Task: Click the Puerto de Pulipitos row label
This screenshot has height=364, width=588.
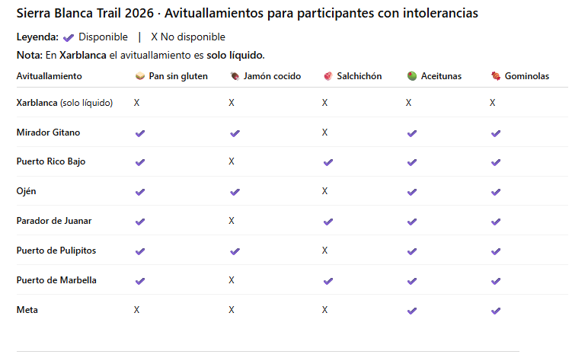Action: (x=56, y=251)
